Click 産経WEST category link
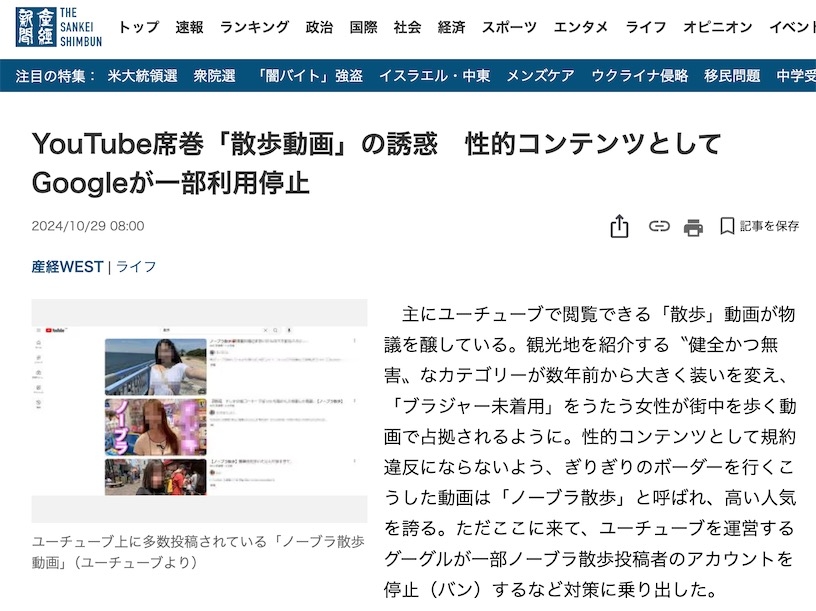The width and height of the screenshot is (816, 611). tap(67, 266)
